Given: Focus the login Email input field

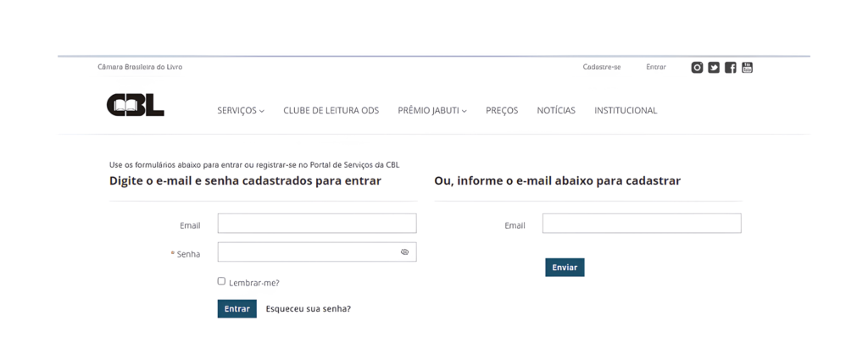Looking at the screenshot, I should click(x=317, y=224).
